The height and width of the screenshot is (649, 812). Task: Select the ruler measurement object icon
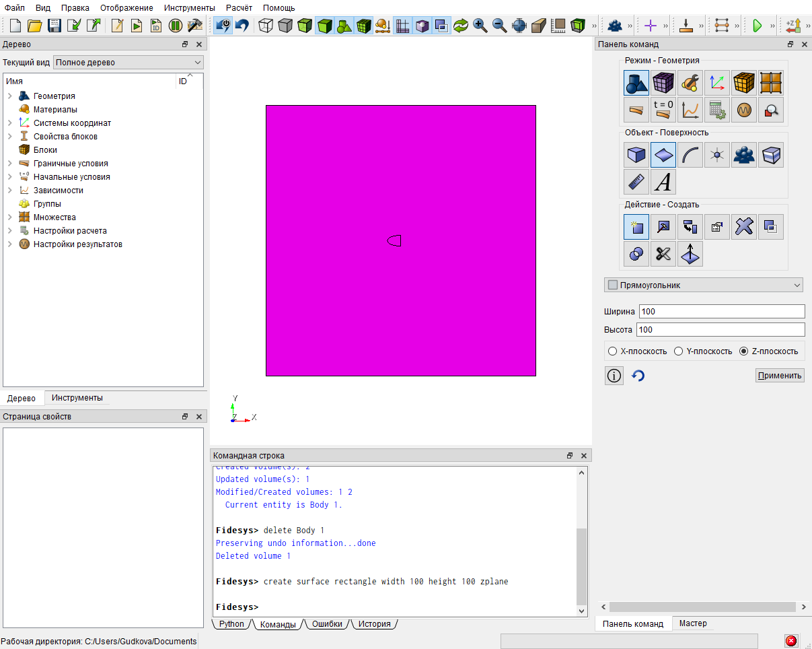[636, 182]
